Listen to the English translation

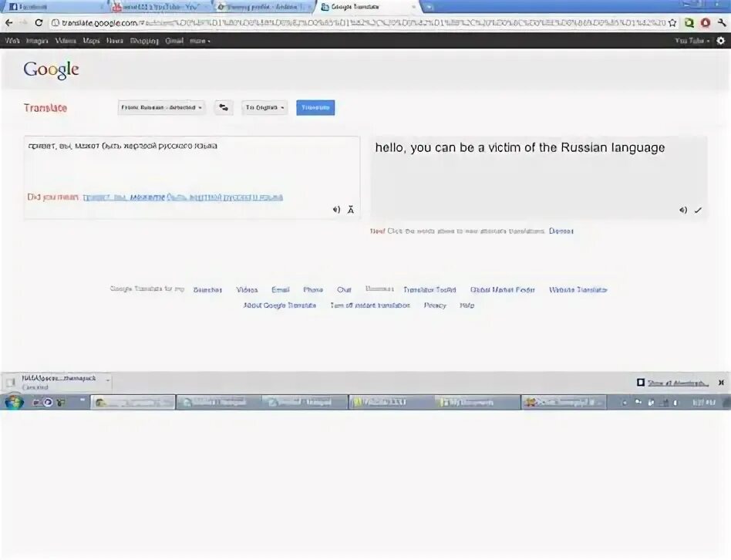(x=683, y=211)
